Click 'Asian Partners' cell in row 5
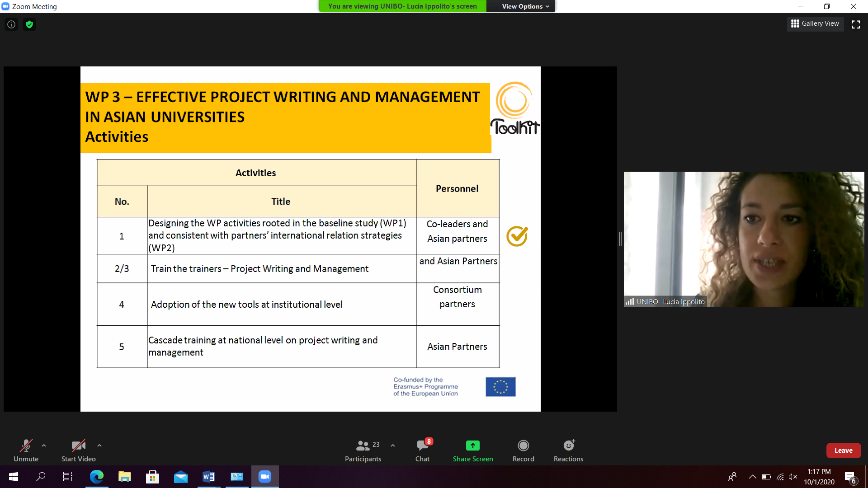This screenshot has width=868, height=488. (x=458, y=347)
